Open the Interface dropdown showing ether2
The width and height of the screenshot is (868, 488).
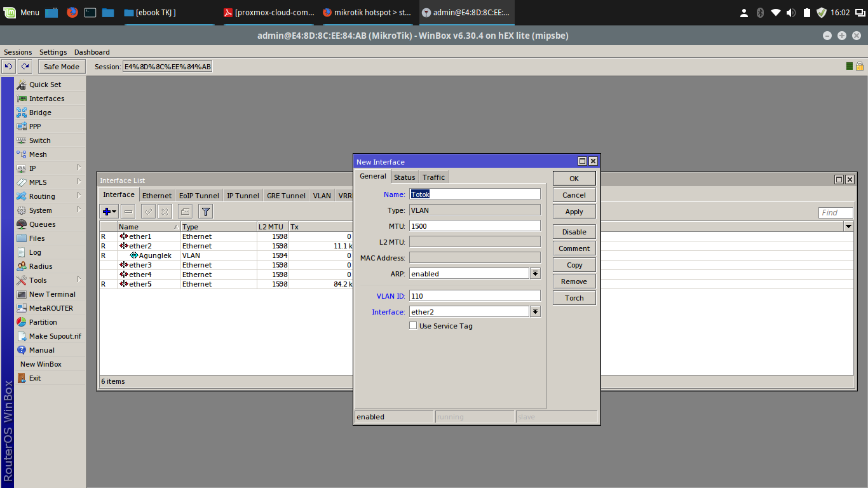pyautogui.click(x=535, y=312)
